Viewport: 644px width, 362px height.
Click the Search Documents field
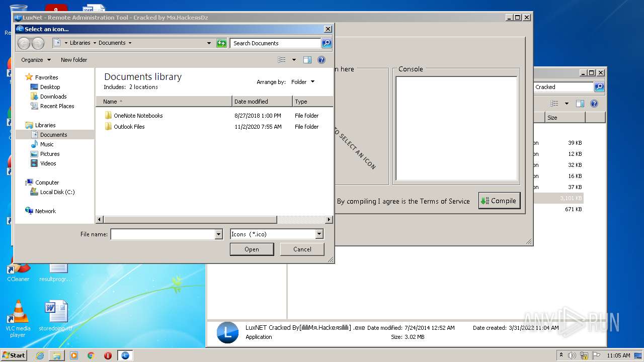[276, 43]
